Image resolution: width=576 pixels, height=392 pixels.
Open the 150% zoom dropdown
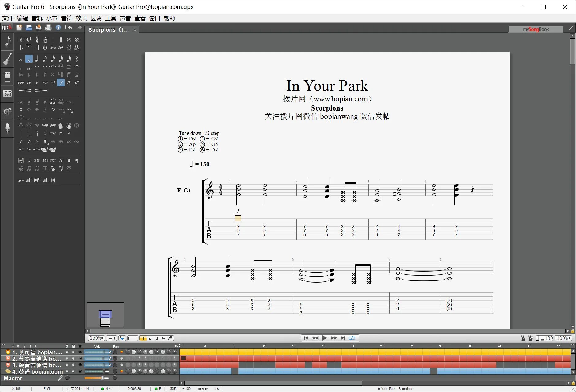pyautogui.click(x=96, y=338)
